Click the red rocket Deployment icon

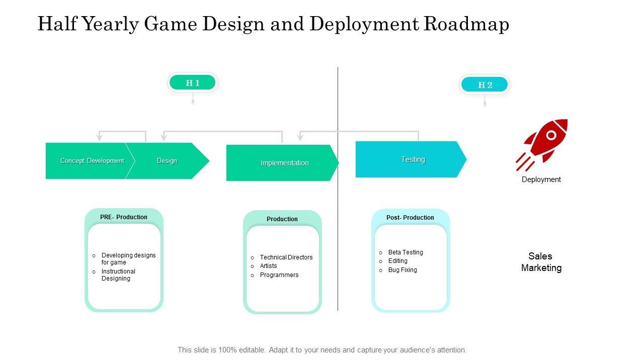coord(543,143)
